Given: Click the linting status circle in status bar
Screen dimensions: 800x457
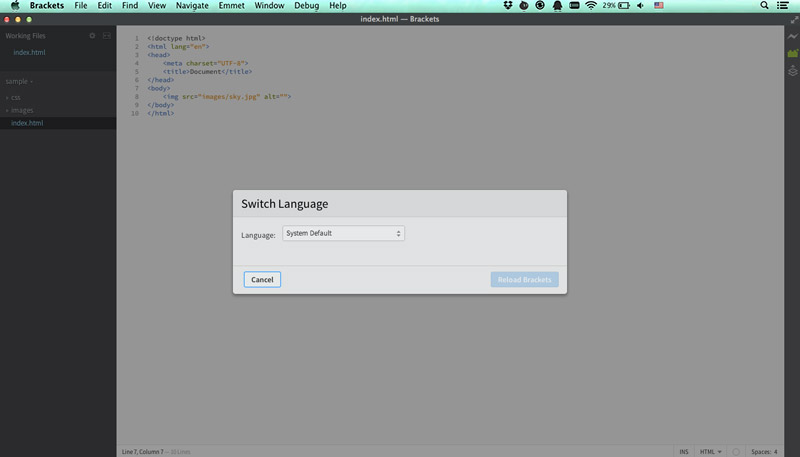Looking at the screenshot, I should [736, 451].
